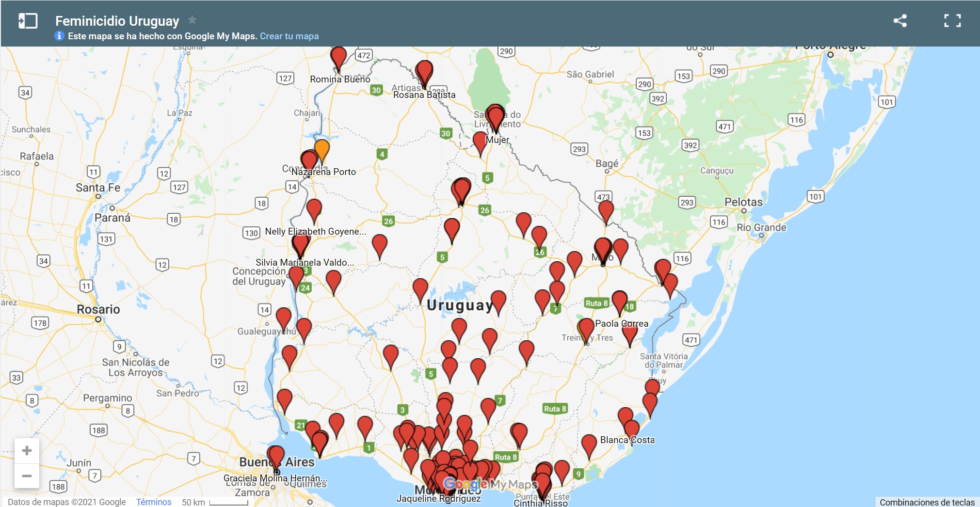Image resolution: width=980 pixels, height=507 pixels.
Task: Click the Google My Maps logo
Action: pos(490,484)
